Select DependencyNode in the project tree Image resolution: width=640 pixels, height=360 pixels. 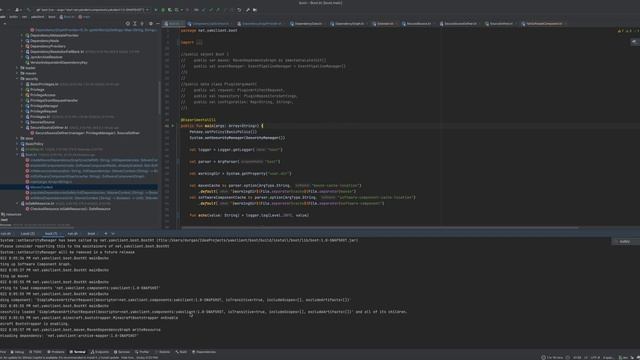click(x=44, y=41)
